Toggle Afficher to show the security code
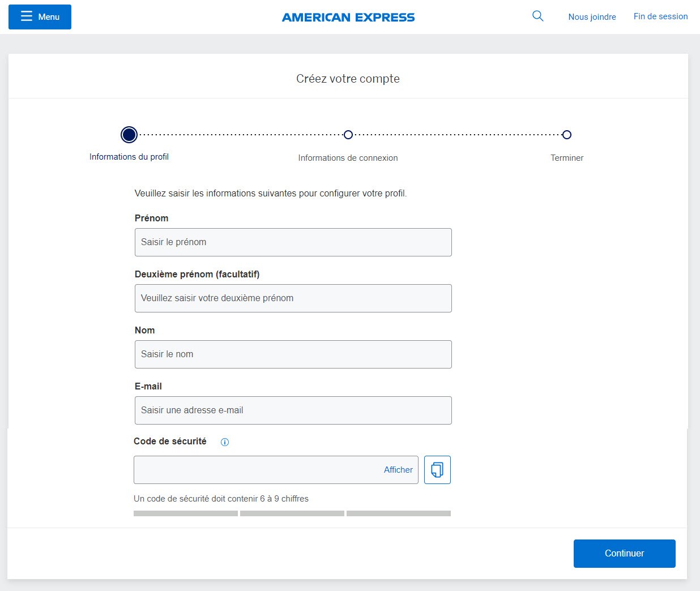The image size is (700, 591). (398, 470)
